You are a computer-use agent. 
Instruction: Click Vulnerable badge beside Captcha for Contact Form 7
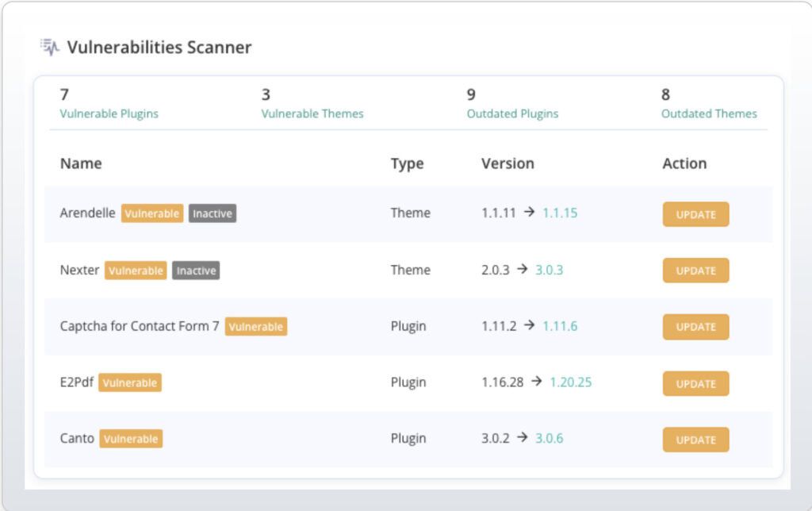point(256,326)
